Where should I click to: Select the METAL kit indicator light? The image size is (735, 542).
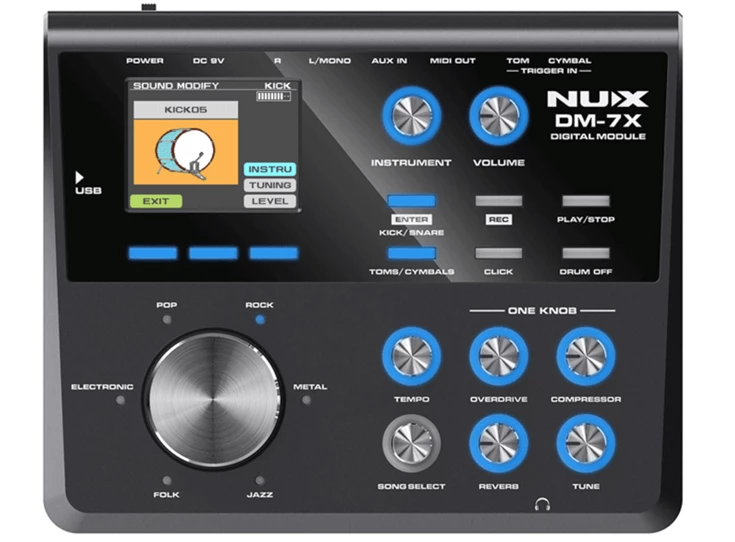point(307,400)
